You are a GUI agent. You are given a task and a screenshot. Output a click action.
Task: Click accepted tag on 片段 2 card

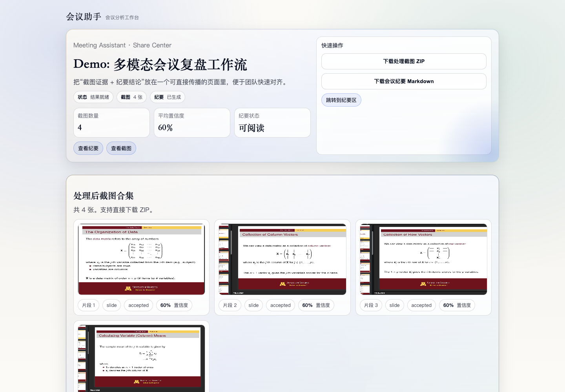tap(281, 305)
